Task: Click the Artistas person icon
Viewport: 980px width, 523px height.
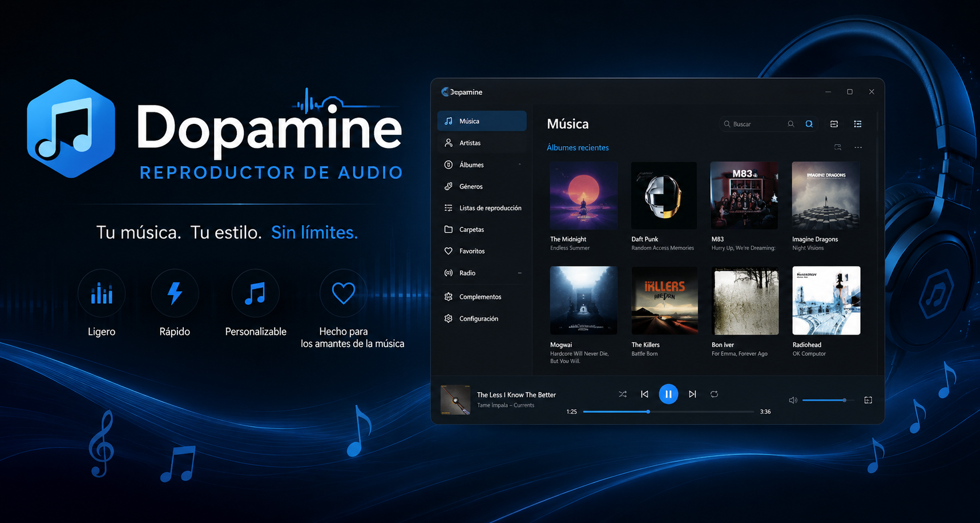Action: (x=449, y=143)
